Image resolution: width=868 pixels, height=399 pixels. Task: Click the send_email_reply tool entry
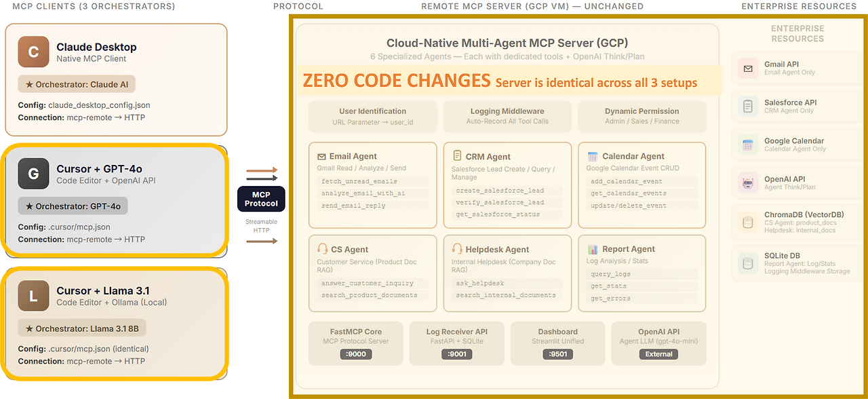click(373, 206)
